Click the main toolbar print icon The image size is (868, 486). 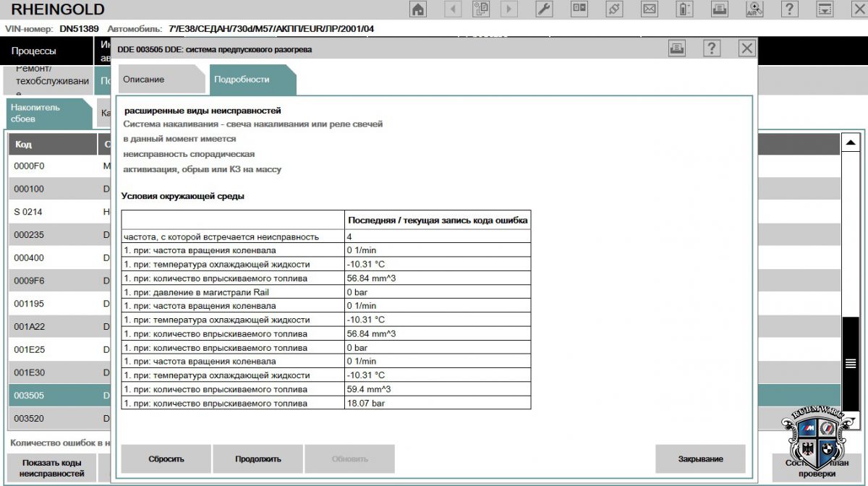[720, 9]
